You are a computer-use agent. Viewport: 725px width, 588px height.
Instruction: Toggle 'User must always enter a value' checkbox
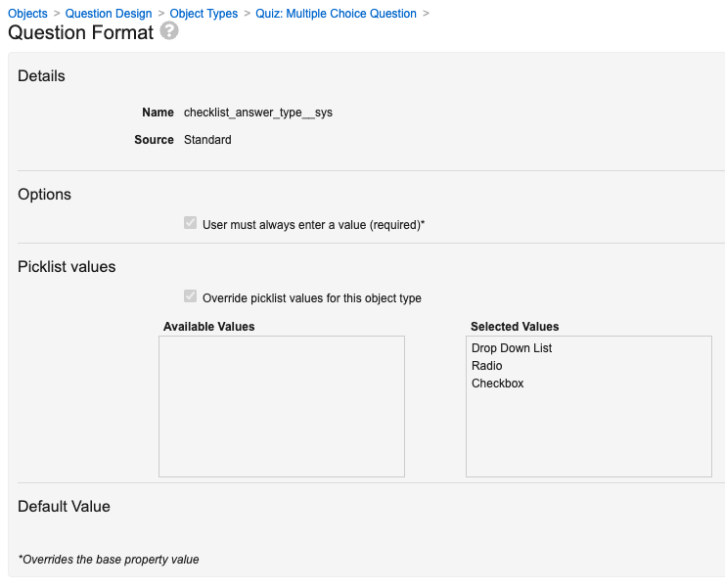pyautogui.click(x=191, y=224)
